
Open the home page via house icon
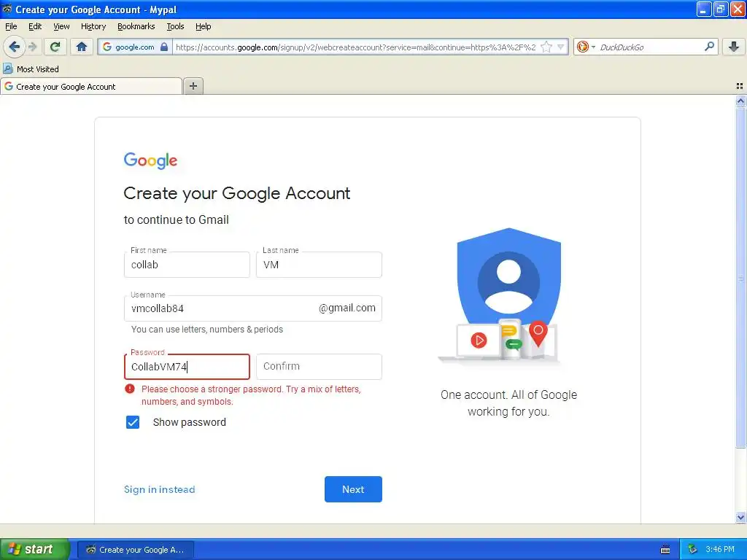(x=82, y=47)
